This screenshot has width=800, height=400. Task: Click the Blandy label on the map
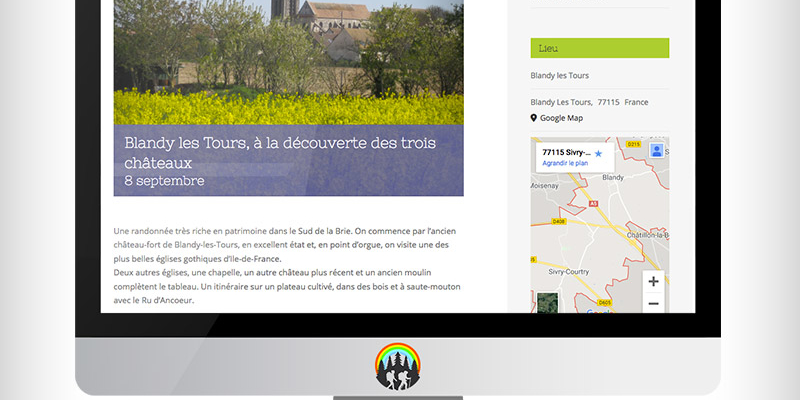615,178
